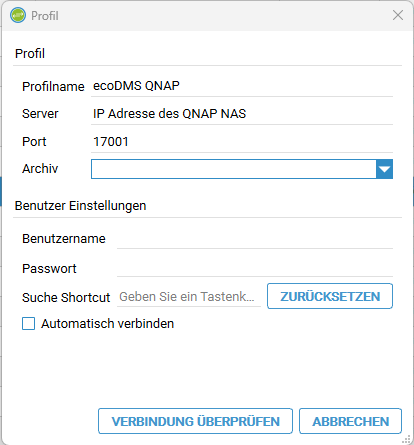The width and height of the screenshot is (414, 445).
Task: Click VERBINDUNG ÜBERPRÜFEN to test connection
Action: click(195, 421)
